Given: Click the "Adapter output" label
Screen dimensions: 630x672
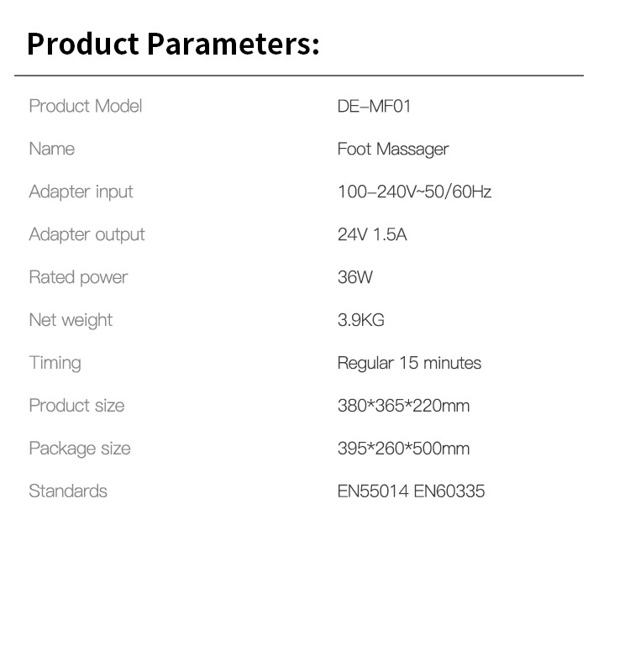Looking at the screenshot, I should coord(87,234).
